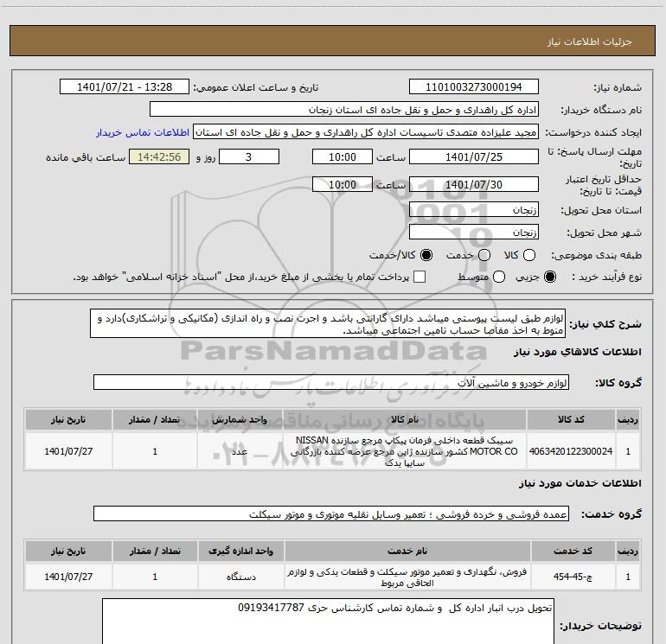Click the announcement date field 1401/07/21 - 13:28

click(x=125, y=87)
